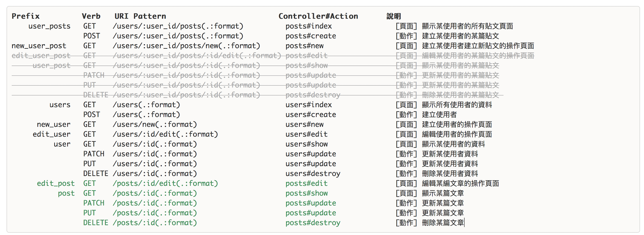Click the users#index controller action
This screenshot has height=235, width=644.
(309, 105)
